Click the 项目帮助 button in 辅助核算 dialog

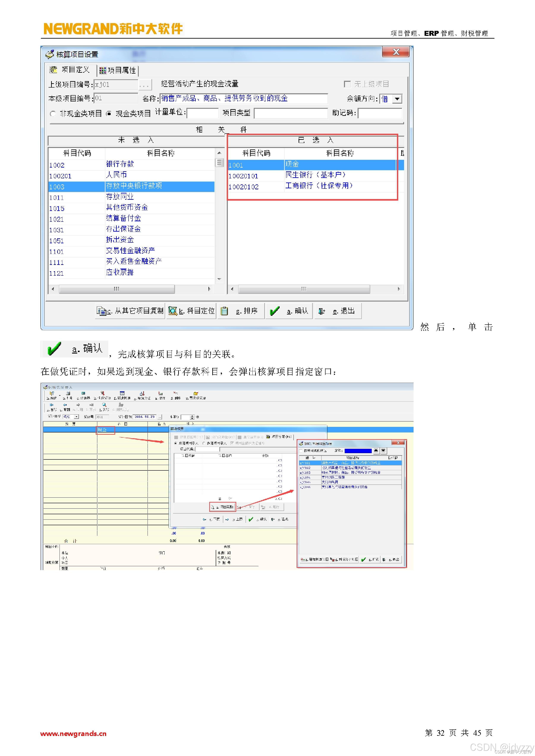223,507
